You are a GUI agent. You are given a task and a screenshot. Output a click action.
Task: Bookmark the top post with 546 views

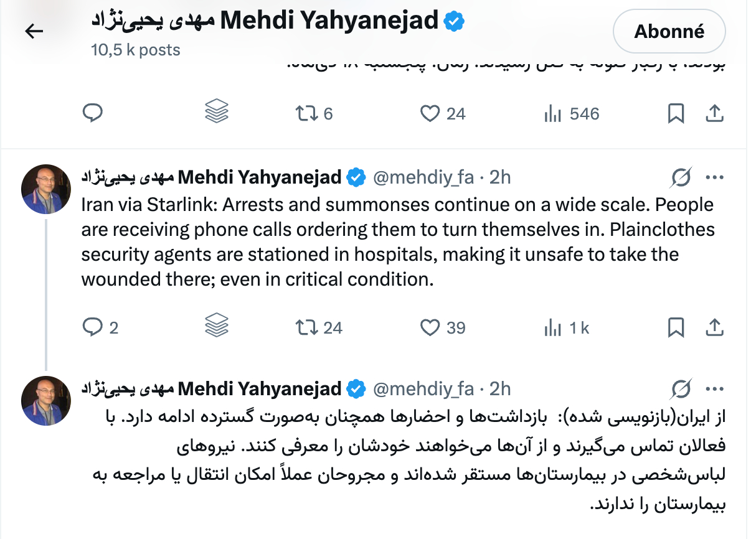coord(676,113)
